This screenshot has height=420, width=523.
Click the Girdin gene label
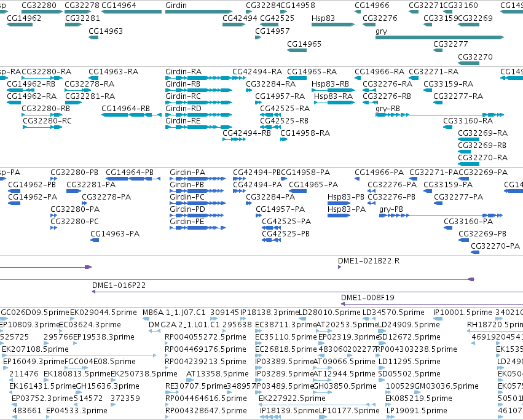pyautogui.click(x=176, y=6)
